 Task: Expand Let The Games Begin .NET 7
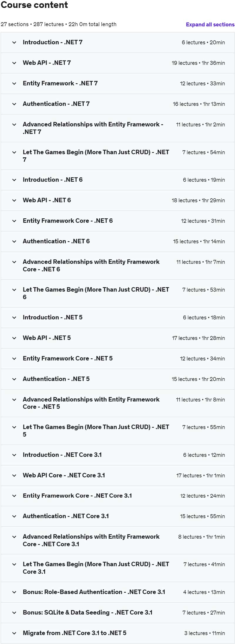point(117,156)
